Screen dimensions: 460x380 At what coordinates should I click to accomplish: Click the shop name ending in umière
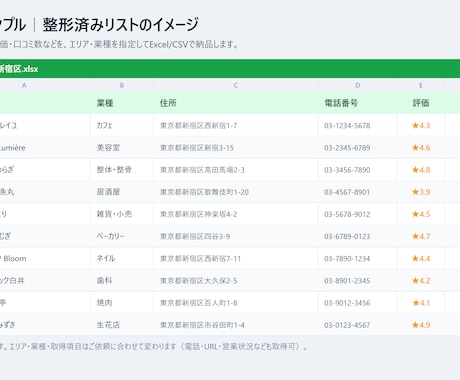(x=13, y=148)
